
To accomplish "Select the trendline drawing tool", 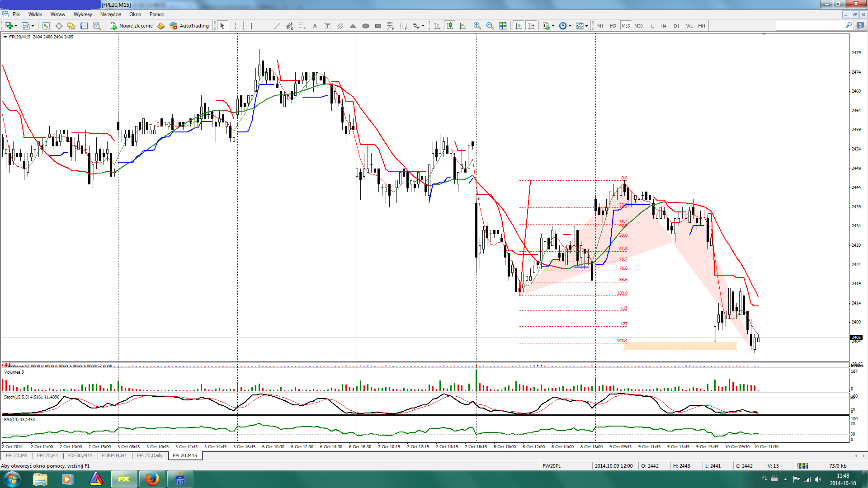I will pos(277,26).
